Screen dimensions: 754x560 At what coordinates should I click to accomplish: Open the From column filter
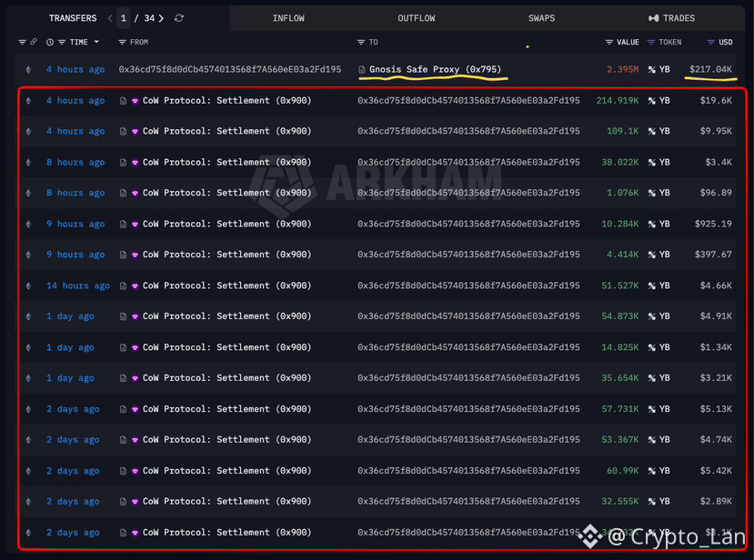click(x=122, y=43)
